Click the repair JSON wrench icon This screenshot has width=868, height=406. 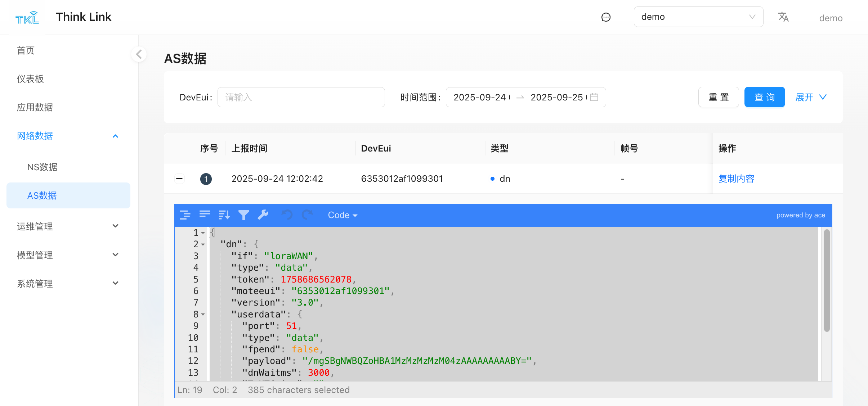263,215
